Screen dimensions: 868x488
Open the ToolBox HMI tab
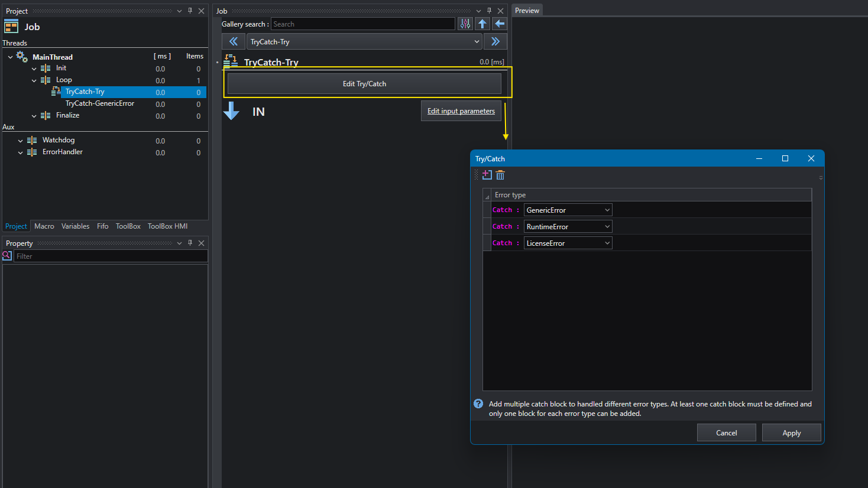tap(167, 226)
